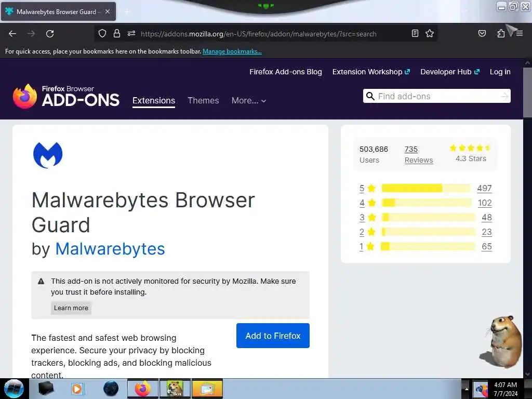Click the 4.3 Stars rating summary
Screen dimensions: 532x399
click(471, 153)
